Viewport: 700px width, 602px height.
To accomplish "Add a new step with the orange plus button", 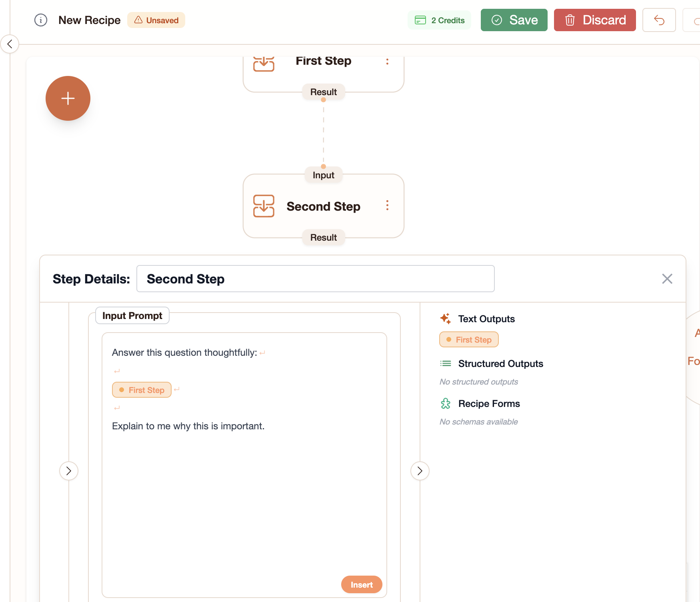I will coord(68,98).
